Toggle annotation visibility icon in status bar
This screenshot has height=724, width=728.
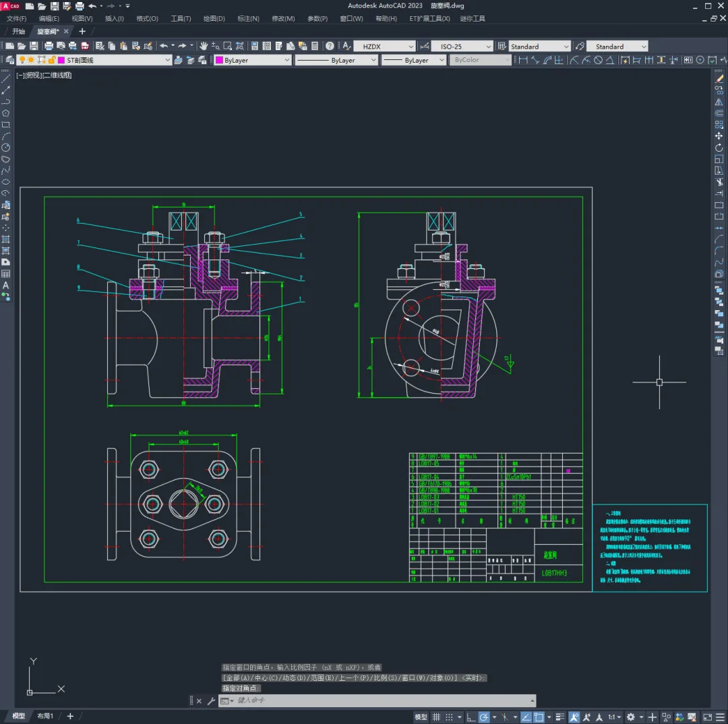575,717
